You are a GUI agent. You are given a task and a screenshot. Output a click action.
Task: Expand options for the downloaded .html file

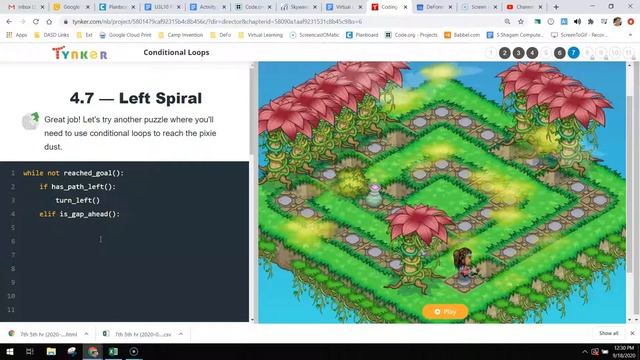point(86,334)
